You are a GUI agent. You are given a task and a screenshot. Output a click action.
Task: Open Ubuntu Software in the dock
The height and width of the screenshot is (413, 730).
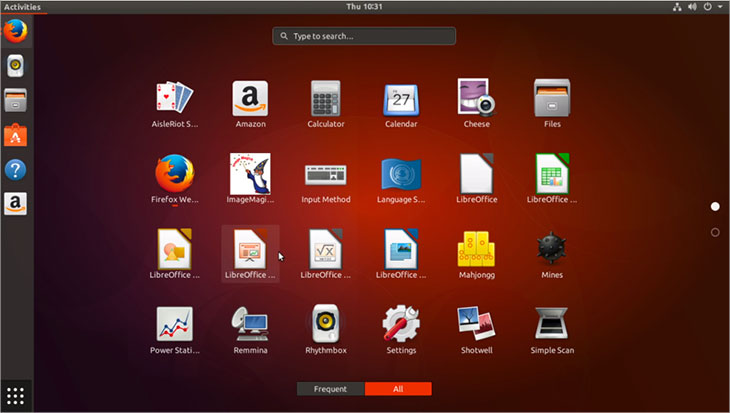point(16,135)
